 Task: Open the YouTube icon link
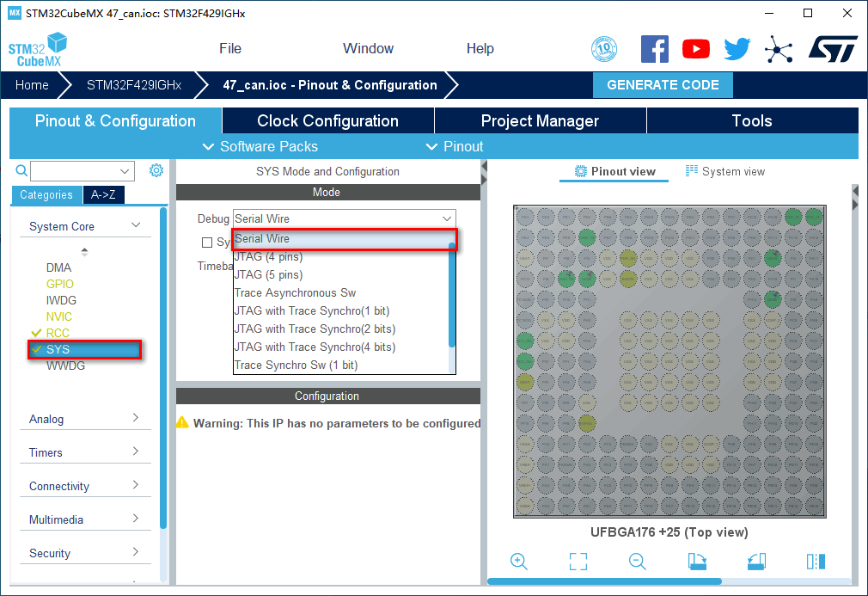point(695,49)
